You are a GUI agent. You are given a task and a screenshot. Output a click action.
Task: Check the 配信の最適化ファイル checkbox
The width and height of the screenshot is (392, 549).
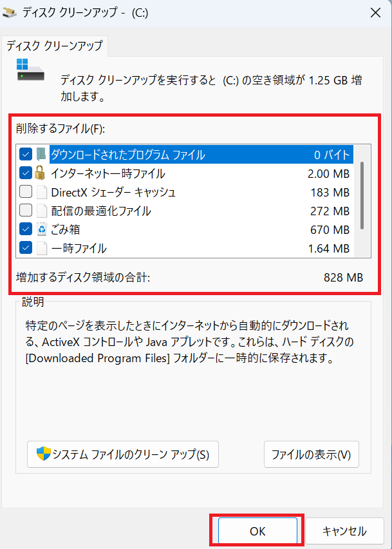(26, 211)
